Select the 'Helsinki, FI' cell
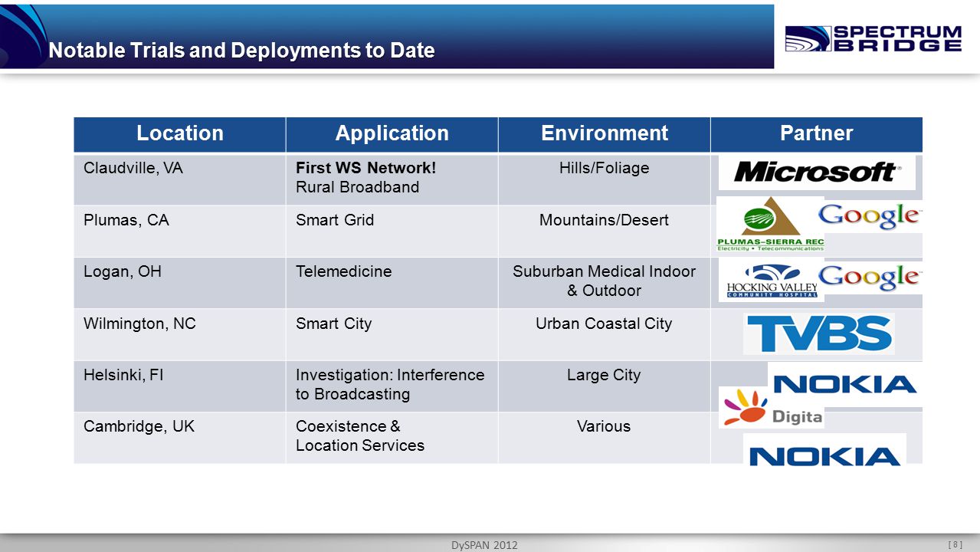980x552 pixels. [x=180, y=386]
